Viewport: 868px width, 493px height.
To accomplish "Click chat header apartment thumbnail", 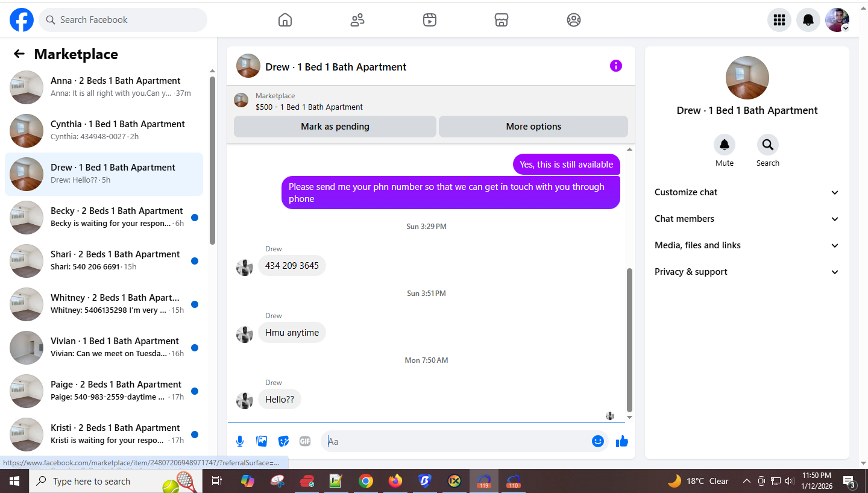I will point(248,66).
